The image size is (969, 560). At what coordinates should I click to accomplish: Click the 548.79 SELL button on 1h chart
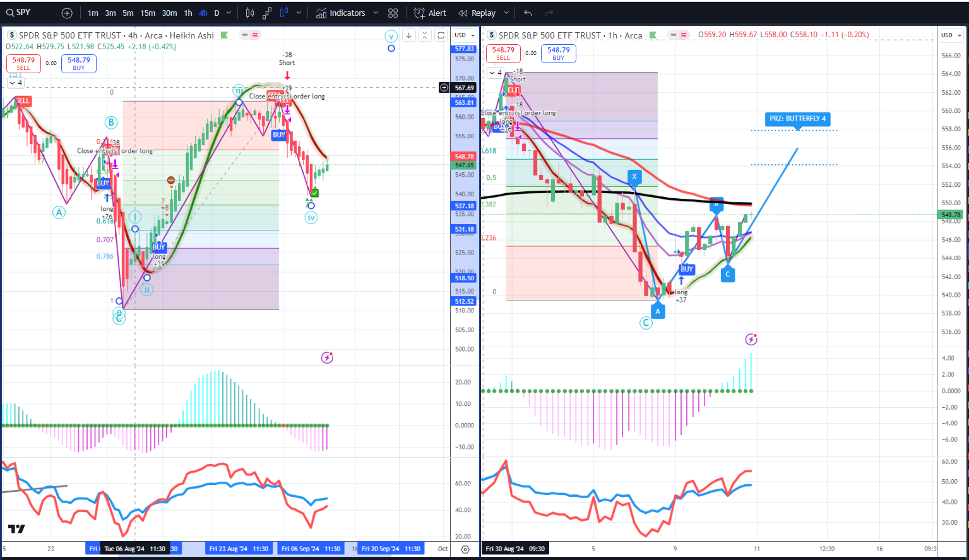click(x=503, y=54)
